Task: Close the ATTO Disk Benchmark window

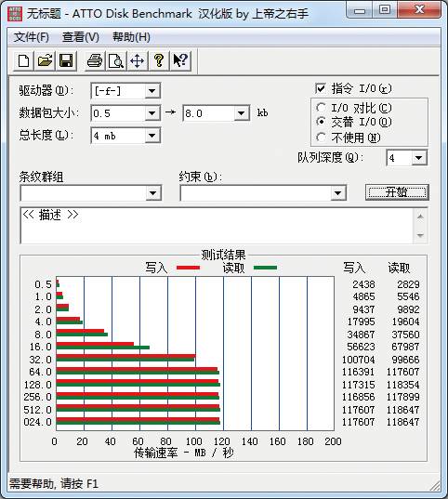Action: (x=419, y=9)
